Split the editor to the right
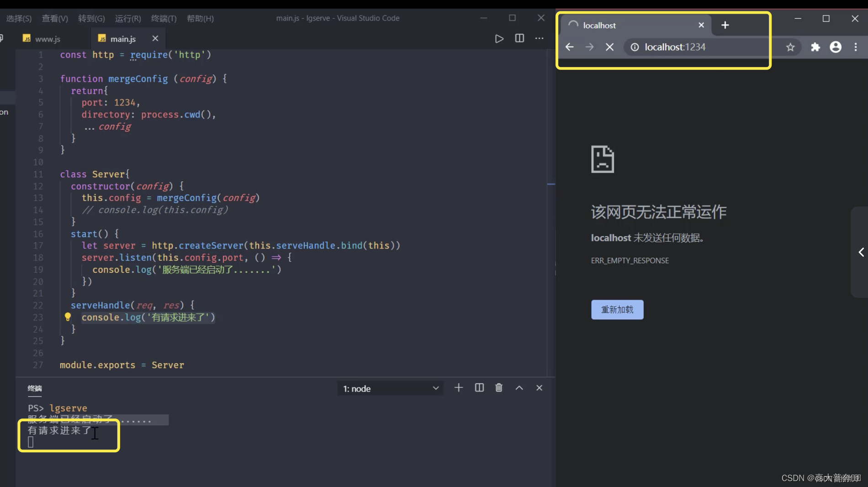 (519, 38)
